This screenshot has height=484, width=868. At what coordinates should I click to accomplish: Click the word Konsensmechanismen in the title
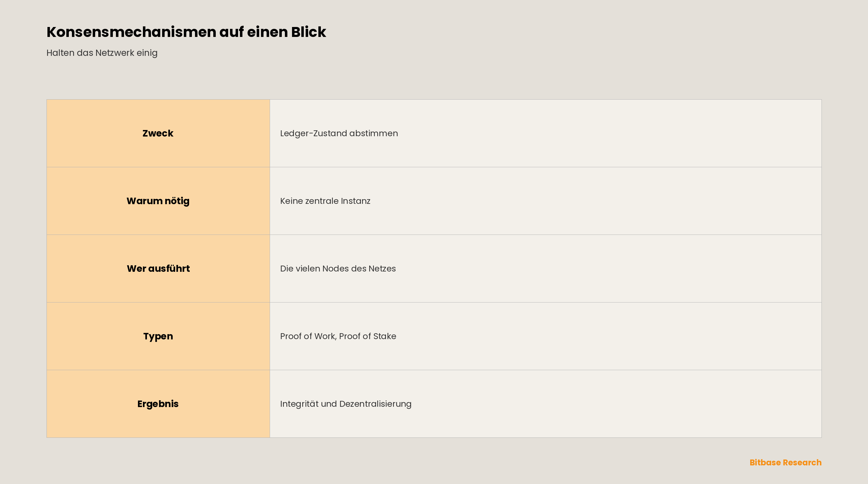[131, 32]
